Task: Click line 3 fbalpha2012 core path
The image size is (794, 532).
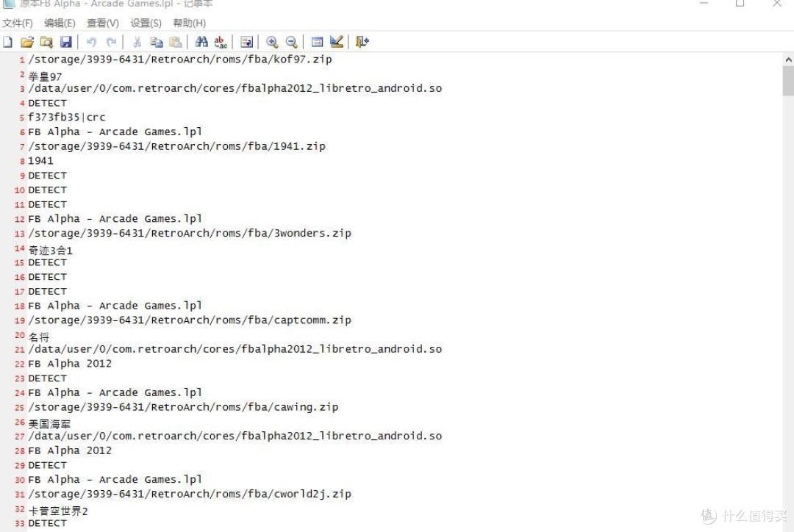Action: point(235,88)
